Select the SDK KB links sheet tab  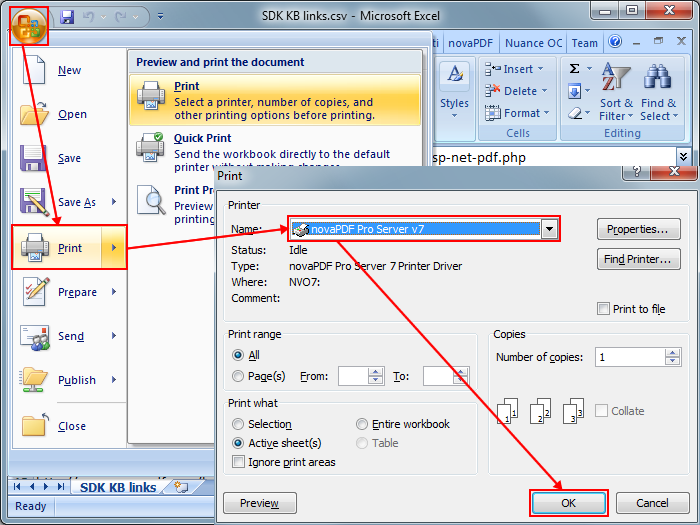coord(118,487)
